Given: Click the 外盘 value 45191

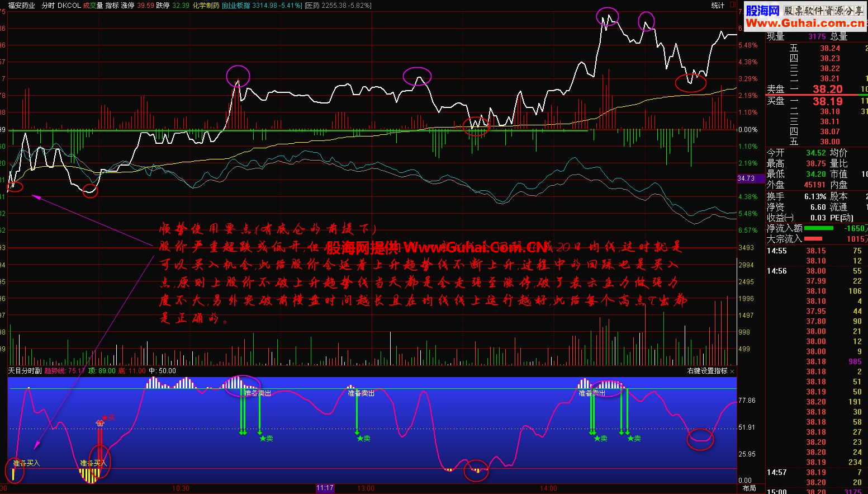Looking at the screenshot, I should [815, 185].
